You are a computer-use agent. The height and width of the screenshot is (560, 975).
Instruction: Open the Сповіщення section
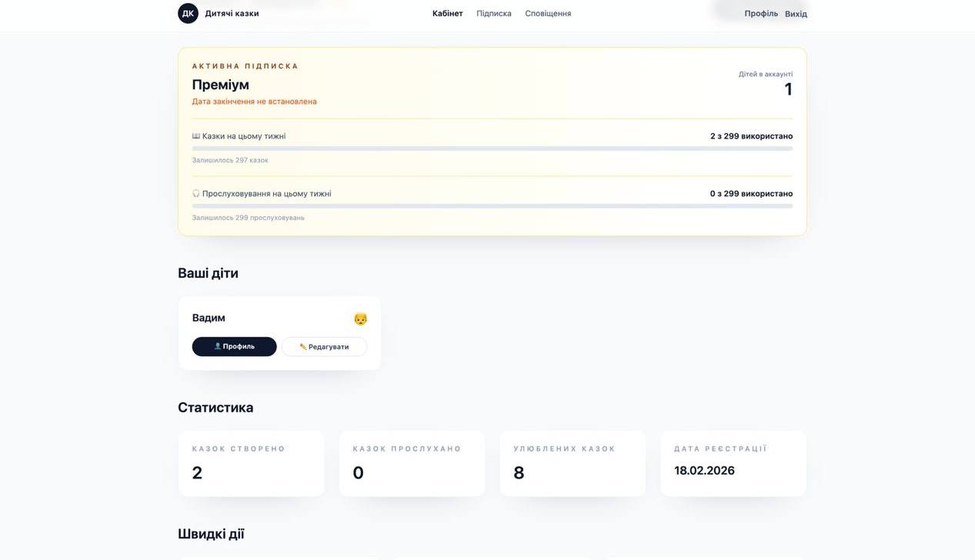[549, 12]
